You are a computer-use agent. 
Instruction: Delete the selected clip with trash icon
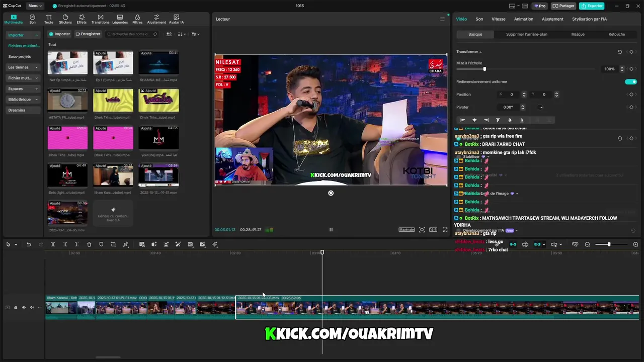tap(89, 244)
